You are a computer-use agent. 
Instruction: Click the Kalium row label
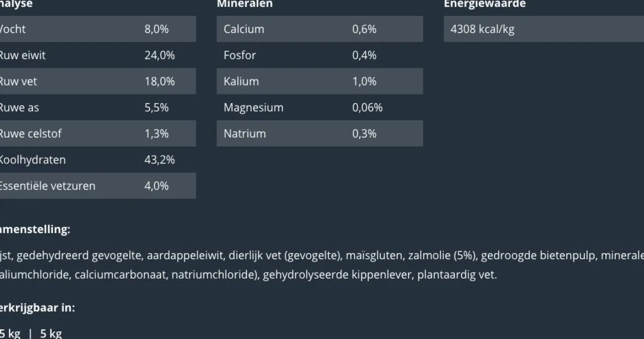pos(241,81)
